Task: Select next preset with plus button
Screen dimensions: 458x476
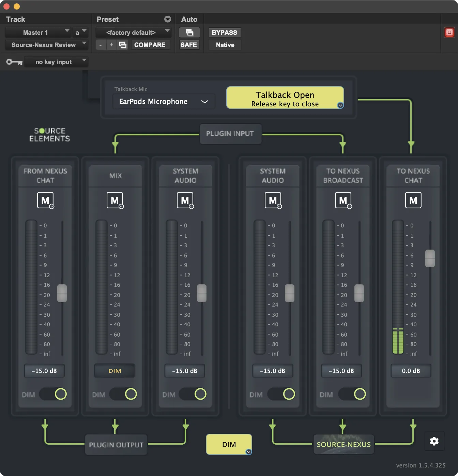Action: pyautogui.click(x=111, y=45)
